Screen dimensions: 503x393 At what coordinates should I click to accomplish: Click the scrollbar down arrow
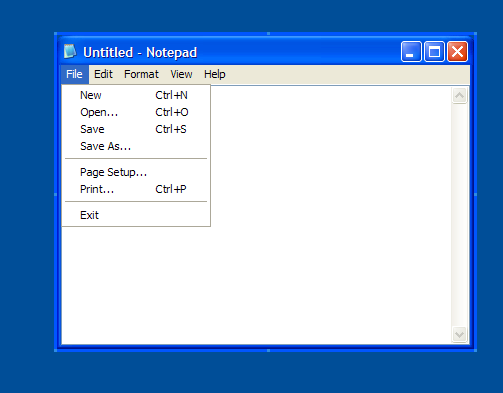point(459,334)
